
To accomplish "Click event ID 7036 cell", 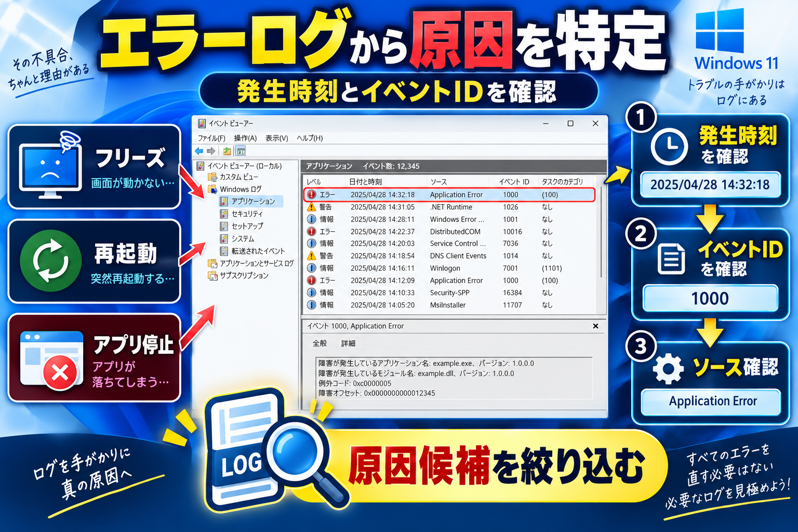I will [511, 244].
